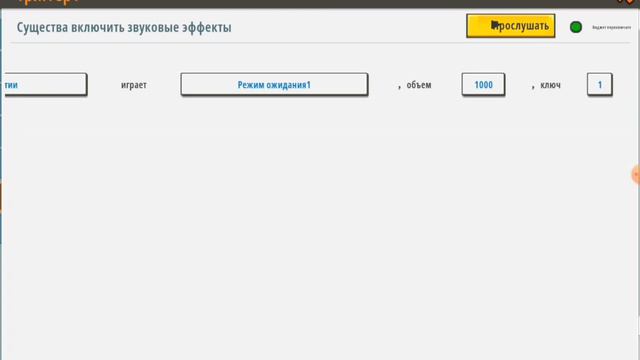640x360 pixels.
Task: Edit the ключ value field 1
Action: (600, 84)
